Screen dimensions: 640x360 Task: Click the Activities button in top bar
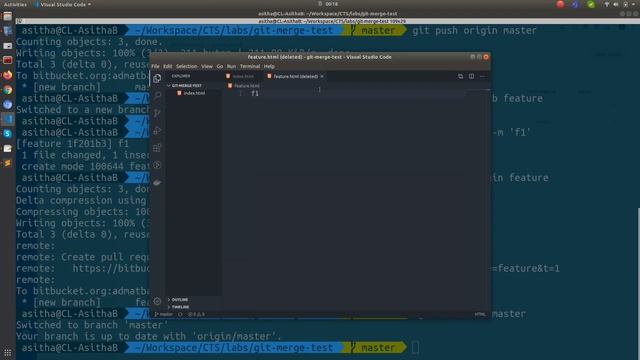pyautogui.click(x=15, y=4)
